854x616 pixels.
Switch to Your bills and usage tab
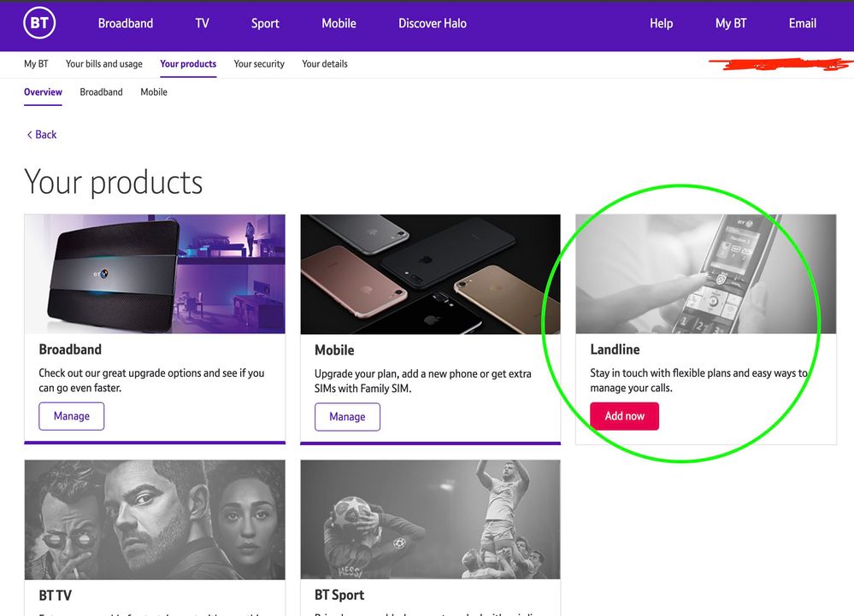click(104, 64)
